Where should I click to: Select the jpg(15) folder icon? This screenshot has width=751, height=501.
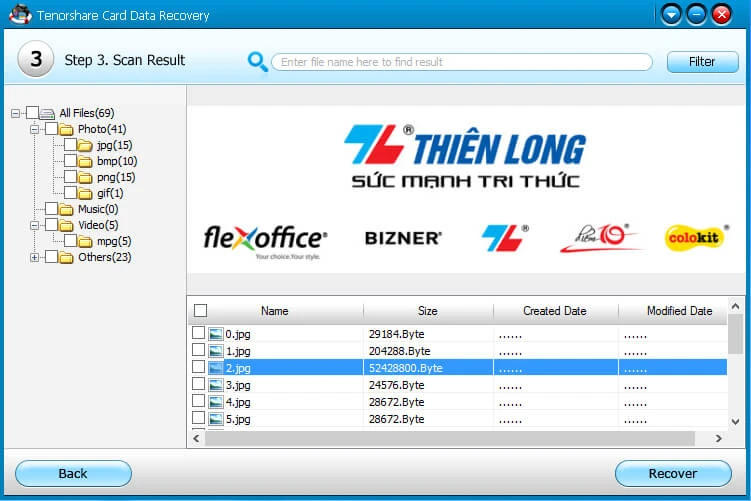[85, 145]
